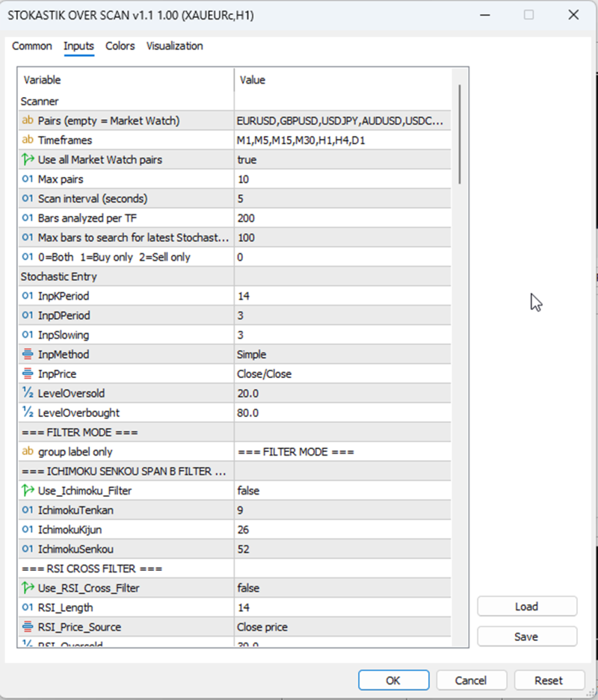Open the InpPrice Close/Close value dropdown

click(x=342, y=374)
